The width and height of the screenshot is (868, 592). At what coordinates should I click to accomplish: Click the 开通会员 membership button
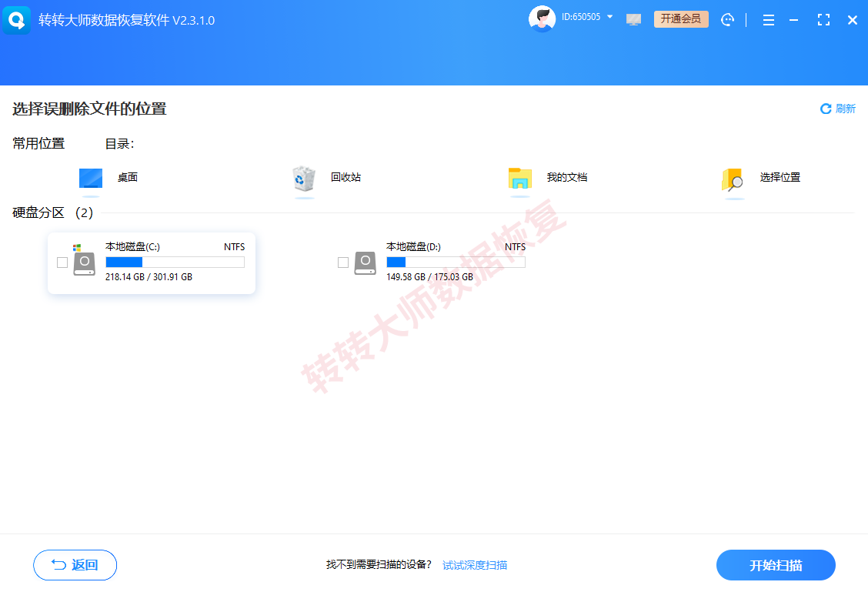point(681,18)
